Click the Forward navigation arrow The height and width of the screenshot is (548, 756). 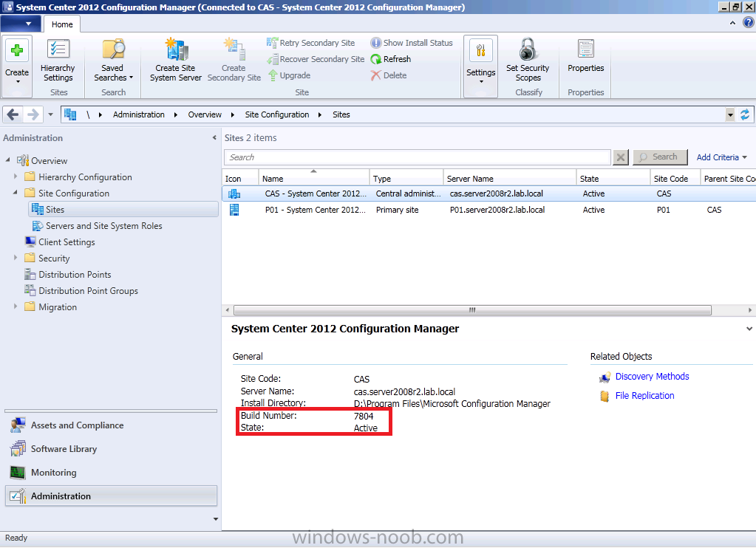33,114
